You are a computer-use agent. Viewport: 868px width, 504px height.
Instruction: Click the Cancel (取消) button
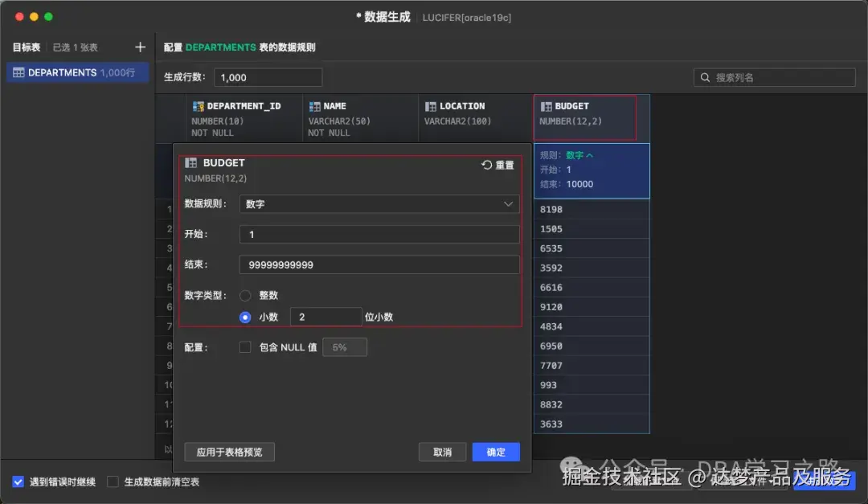(x=442, y=452)
